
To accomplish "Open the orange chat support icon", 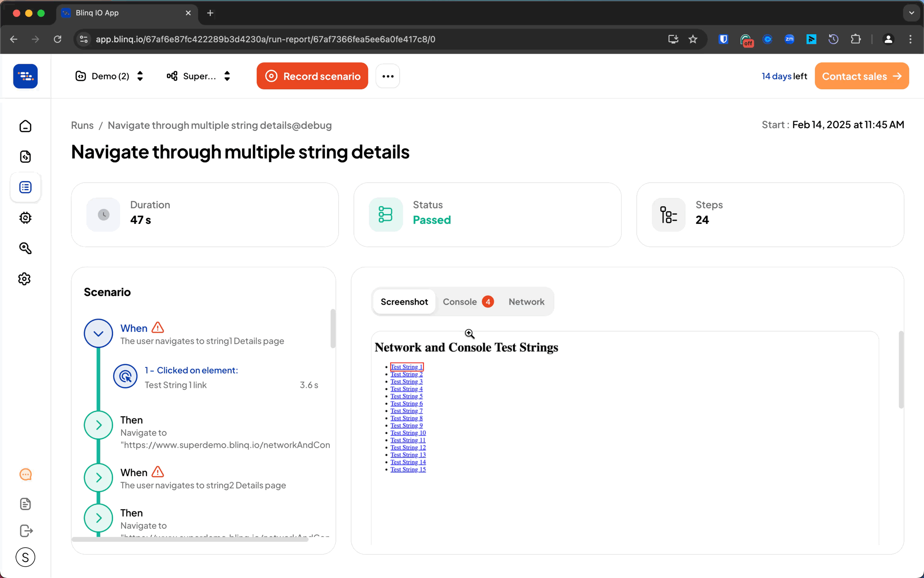I will pyautogui.click(x=25, y=475).
